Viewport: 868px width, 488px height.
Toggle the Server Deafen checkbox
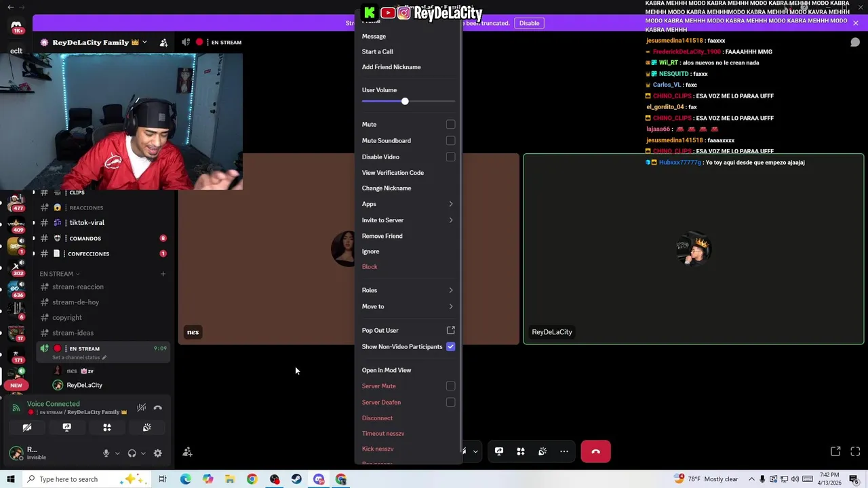point(450,403)
